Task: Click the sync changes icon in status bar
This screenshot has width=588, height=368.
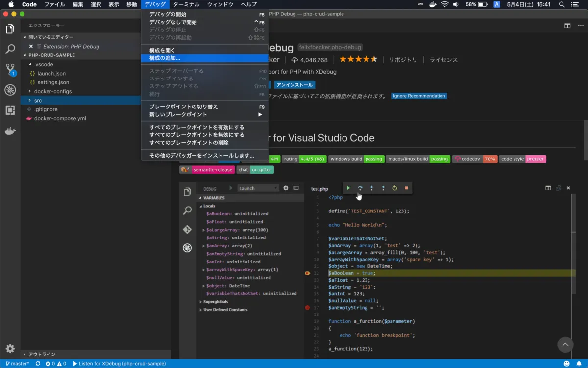Action: click(38, 364)
